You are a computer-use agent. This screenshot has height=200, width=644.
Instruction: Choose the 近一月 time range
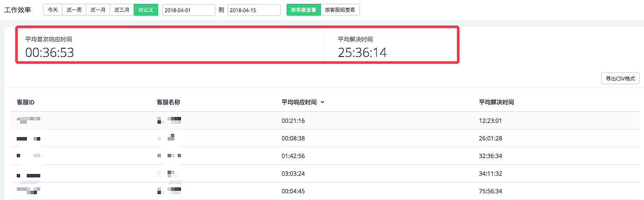point(98,10)
